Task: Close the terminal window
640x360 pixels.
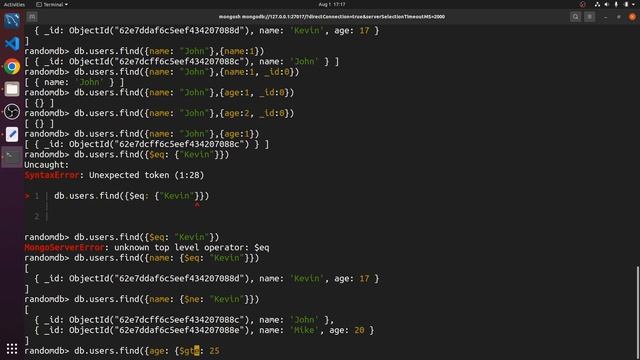Action: 632,17
